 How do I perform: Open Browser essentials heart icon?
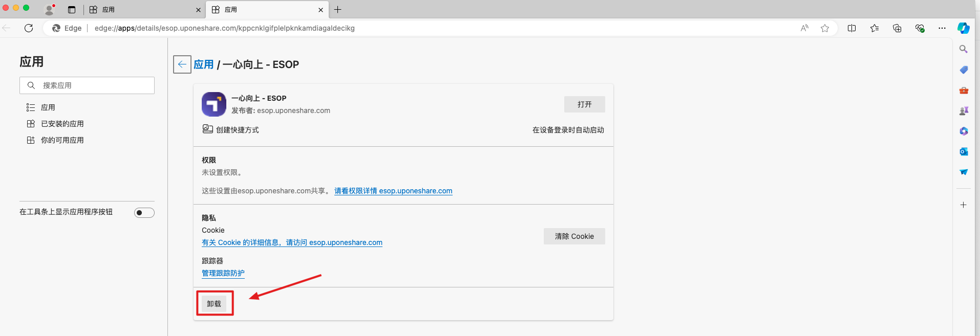(920, 28)
